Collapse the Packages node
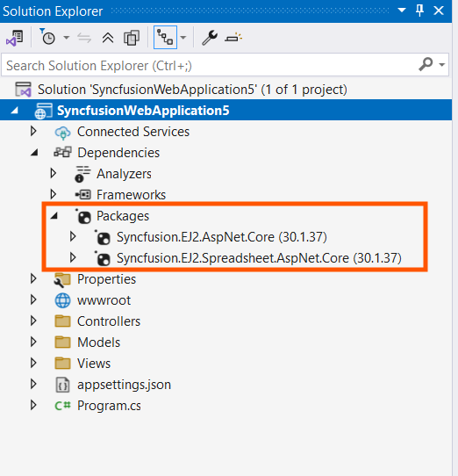458x476 pixels. click(x=54, y=216)
